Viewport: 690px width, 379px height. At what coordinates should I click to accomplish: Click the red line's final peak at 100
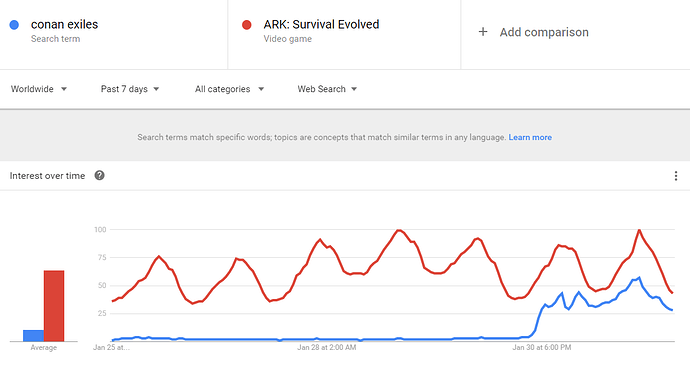(639, 230)
